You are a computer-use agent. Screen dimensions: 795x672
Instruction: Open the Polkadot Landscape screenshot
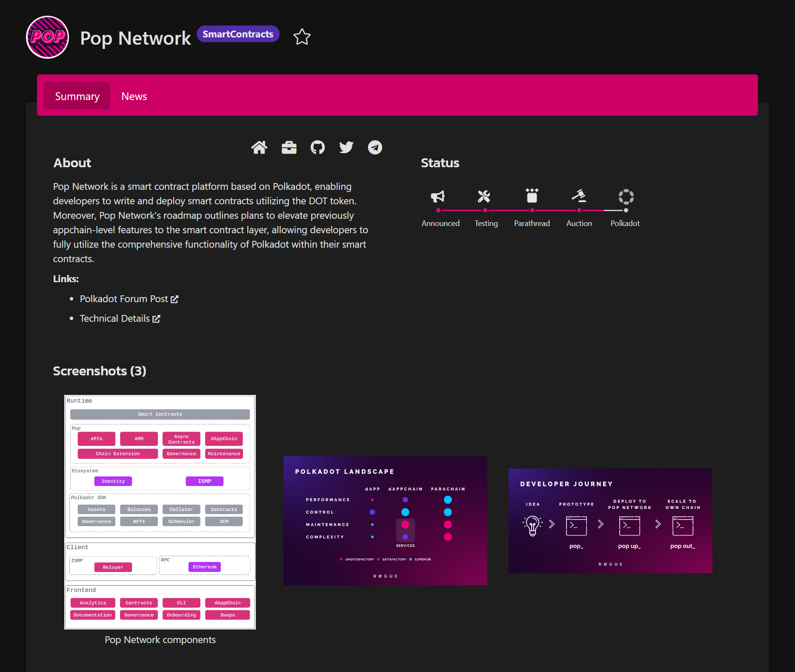click(385, 520)
